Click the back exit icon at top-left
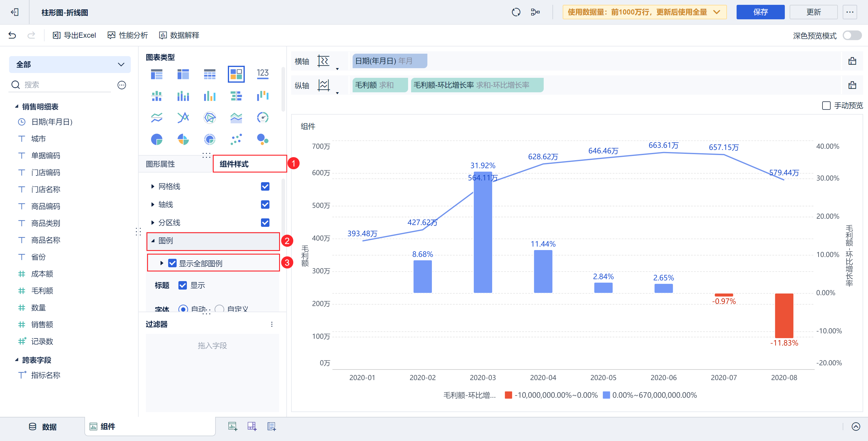Viewport: 868px width, 441px height. click(x=14, y=12)
